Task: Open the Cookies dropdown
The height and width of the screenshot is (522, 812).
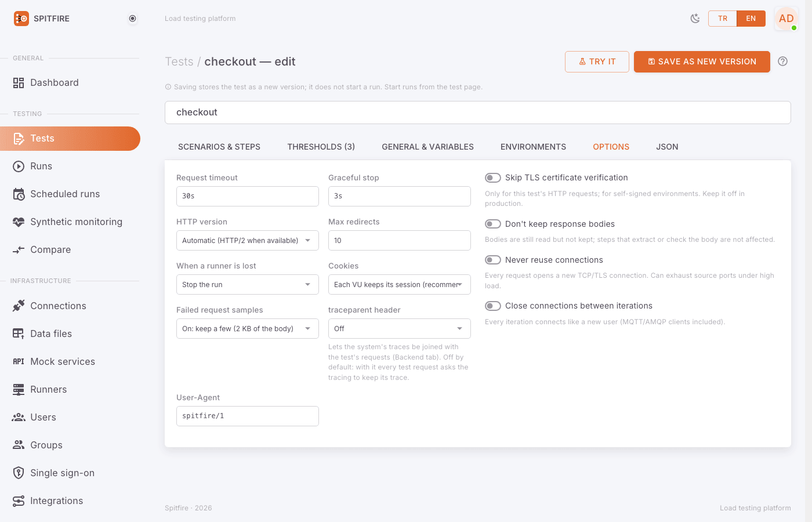Action: coord(400,284)
